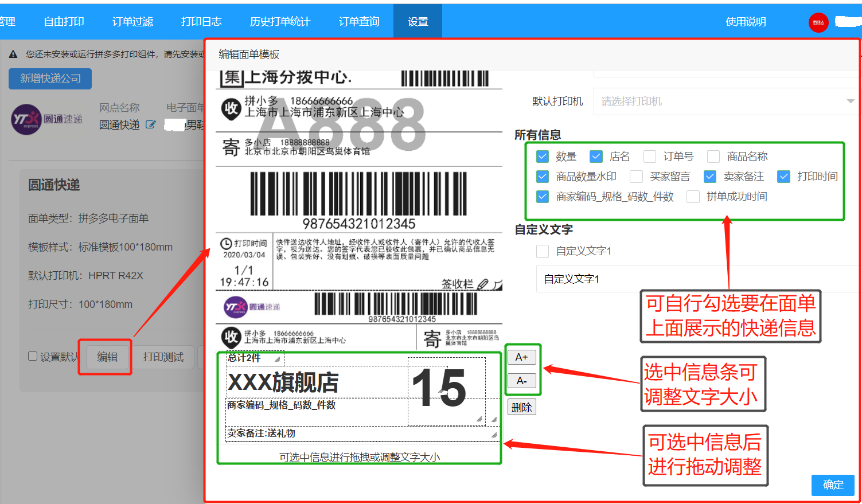
Task: Select the XXX旗舰店 store name element
Action: 283,382
